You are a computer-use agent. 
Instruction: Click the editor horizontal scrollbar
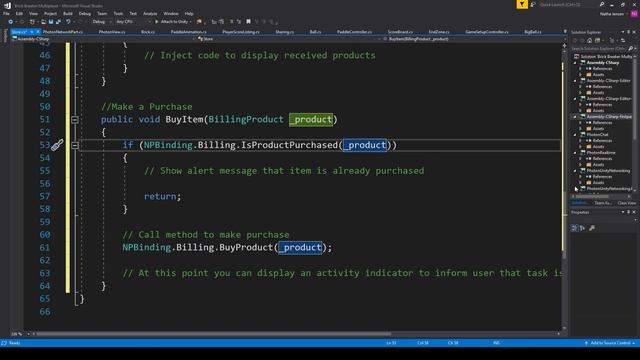pos(213,334)
